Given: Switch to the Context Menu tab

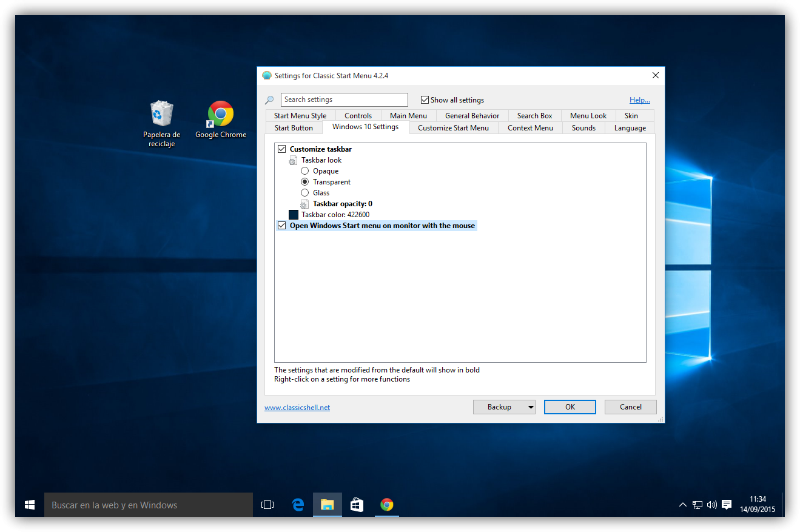Looking at the screenshot, I should (x=530, y=128).
